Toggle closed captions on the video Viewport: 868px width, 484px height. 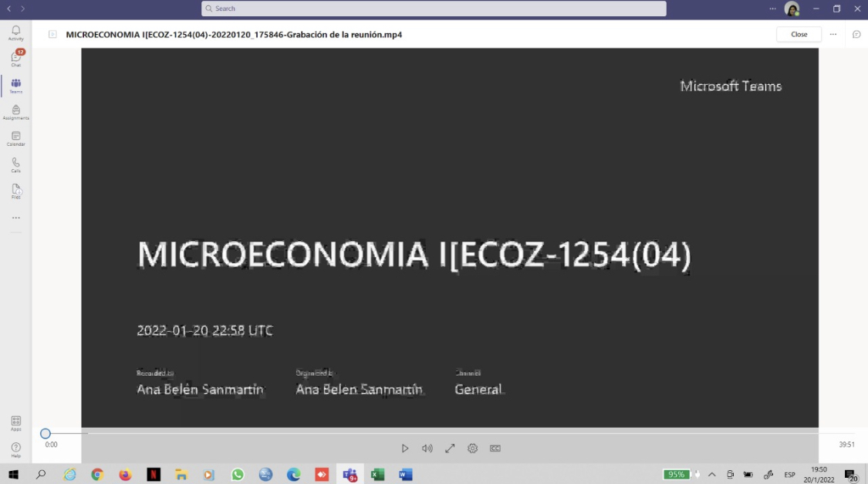(x=495, y=448)
